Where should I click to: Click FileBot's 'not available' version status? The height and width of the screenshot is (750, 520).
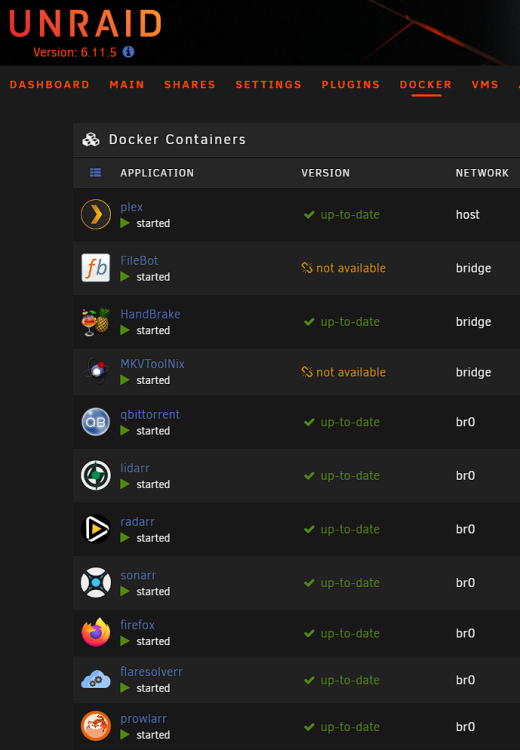tap(351, 268)
